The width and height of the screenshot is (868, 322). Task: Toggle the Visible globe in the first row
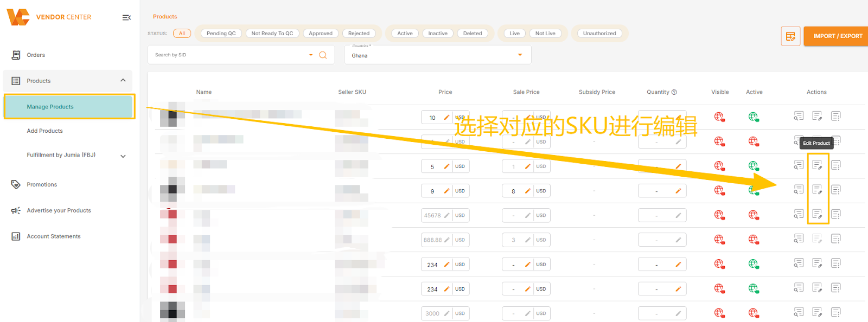(719, 117)
